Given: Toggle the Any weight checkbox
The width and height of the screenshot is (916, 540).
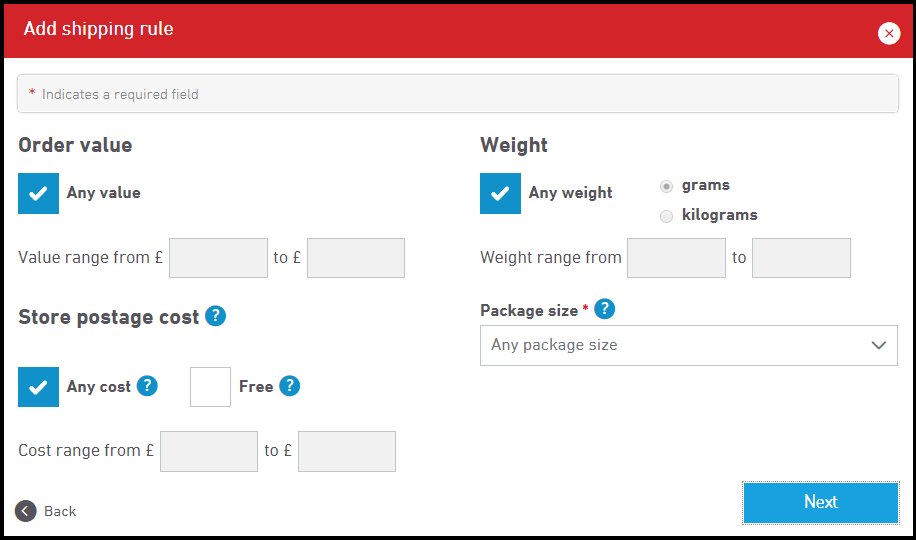Looking at the screenshot, I should pos(501,193).
